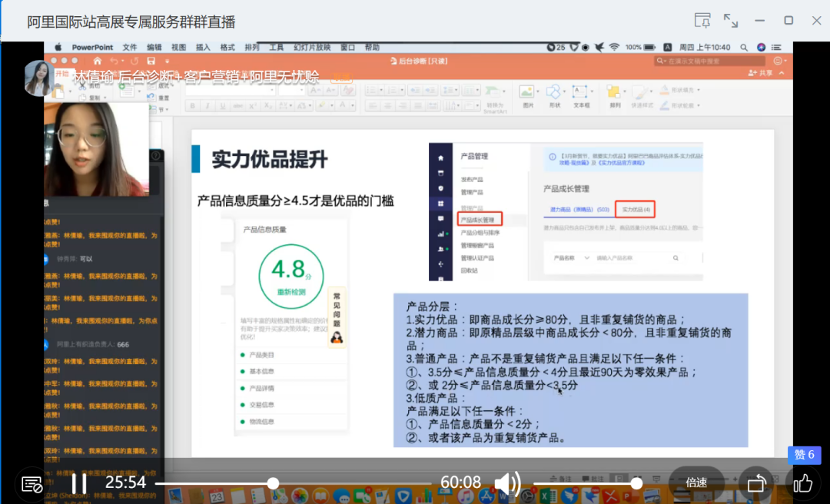Switch to the 实力优品(4) tab
Screen dimensions: 830x504
click(636, 210)
